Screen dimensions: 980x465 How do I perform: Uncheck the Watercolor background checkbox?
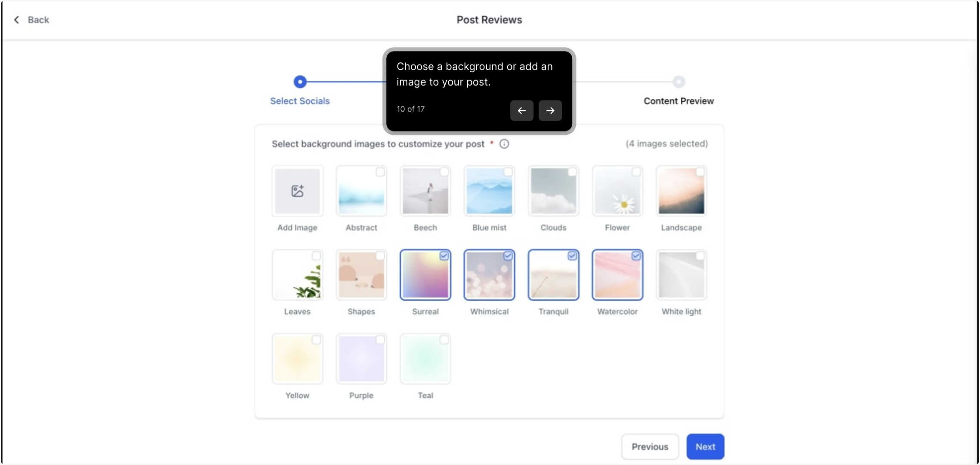click(636, 256)
